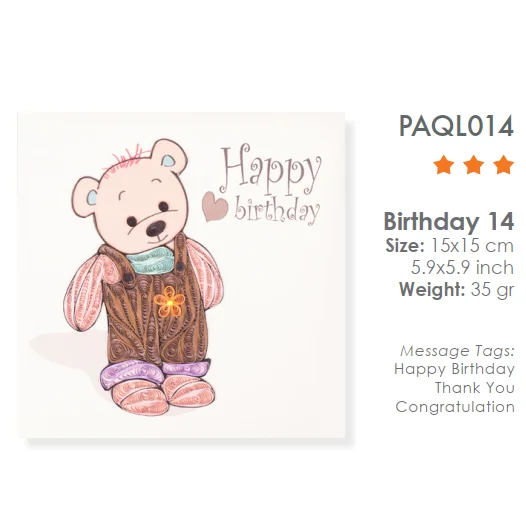The image size is (526, 526).
Task: Click the Weight 35 gr text
Action: [457, 290]
